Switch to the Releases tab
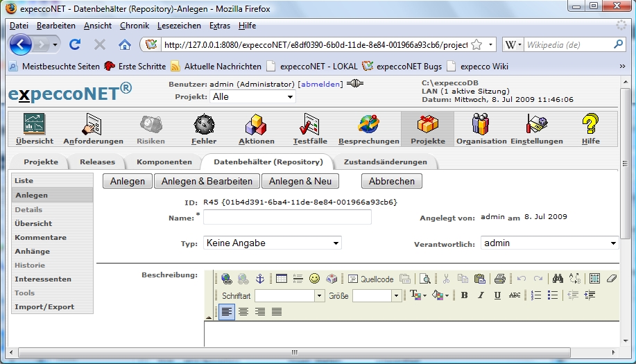Image resolution: width=636 pixels, height=364 pixels. 96,162
